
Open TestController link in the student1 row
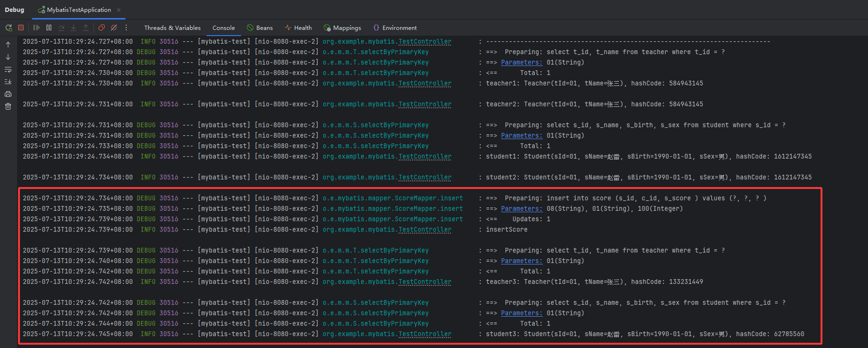(x=425, y=156)
